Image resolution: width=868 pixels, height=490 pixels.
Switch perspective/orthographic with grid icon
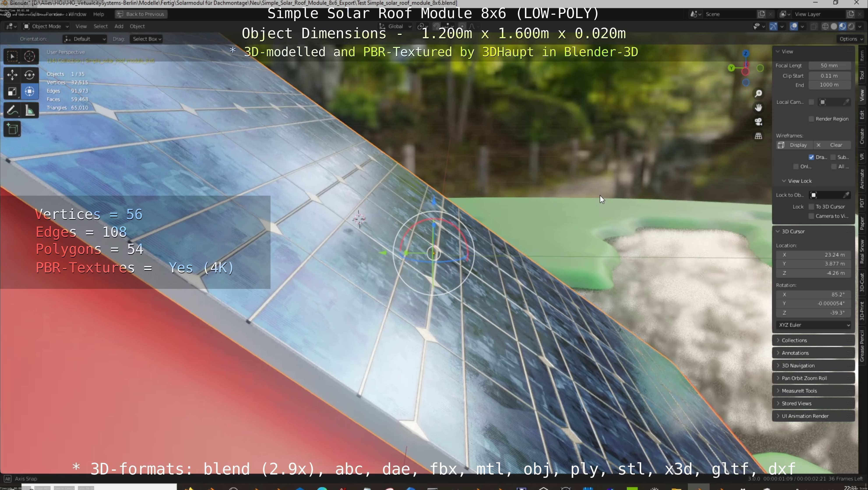point(758,136)
